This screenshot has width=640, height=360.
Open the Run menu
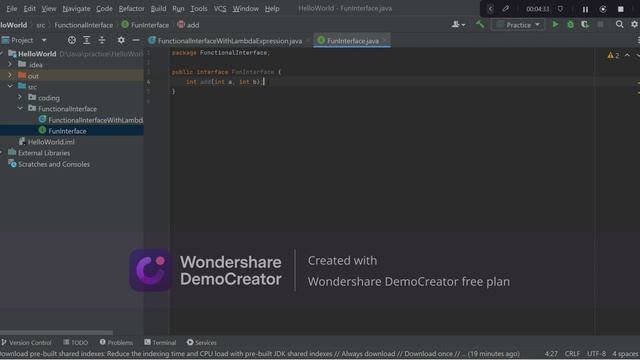(178, 9)
